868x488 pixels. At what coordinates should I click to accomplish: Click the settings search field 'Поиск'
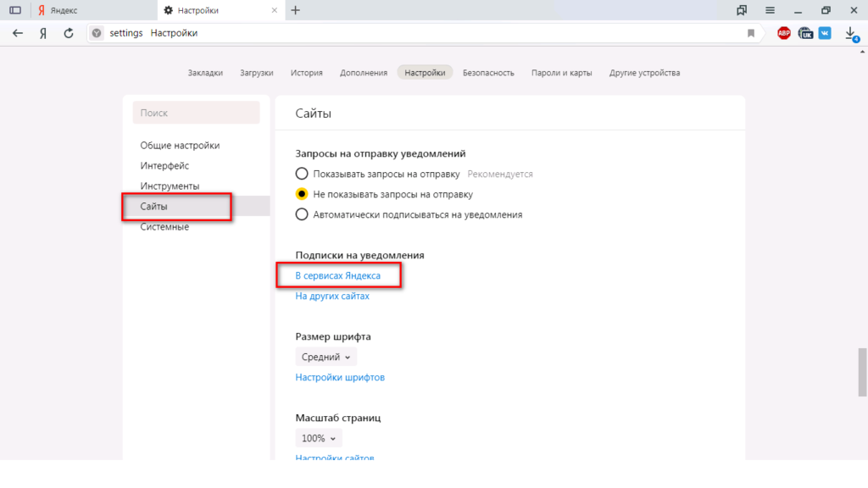tap(196, 113)
